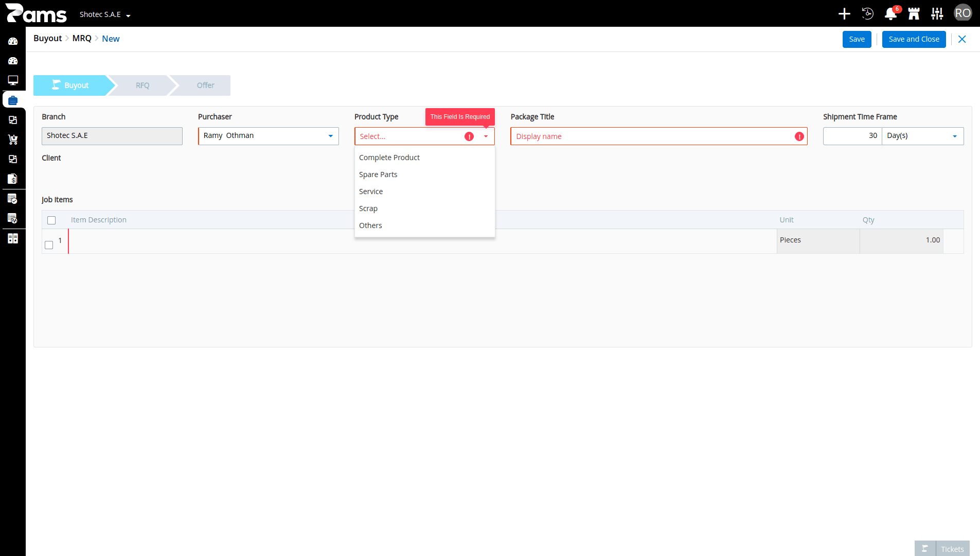Switch to the RFQ stage tab
The image size is (980, 556).
pos(142,85)
